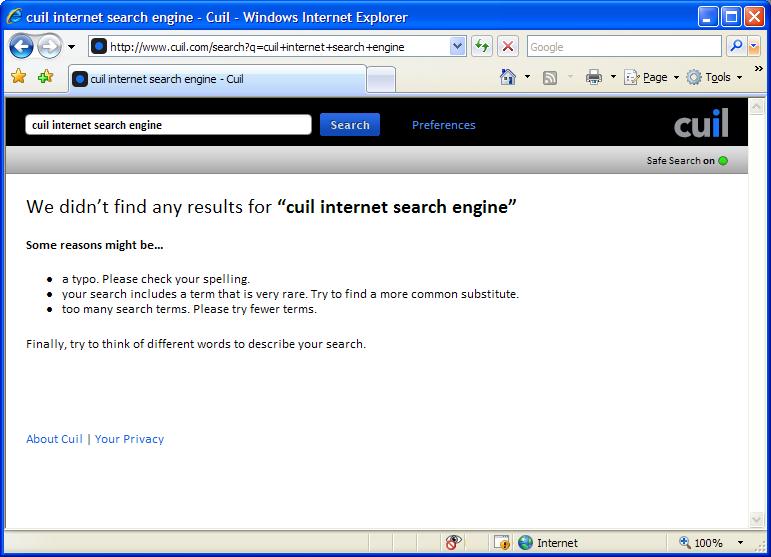This screenshot has height=557, width=771.
Task: Click the privacy report eye icon
Action: pos(453,542)
